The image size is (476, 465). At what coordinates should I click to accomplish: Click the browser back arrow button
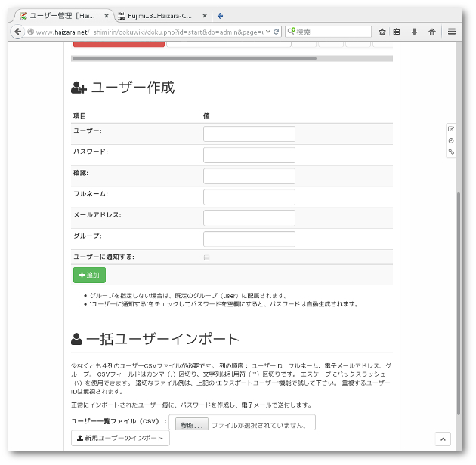tap(17, 32)
